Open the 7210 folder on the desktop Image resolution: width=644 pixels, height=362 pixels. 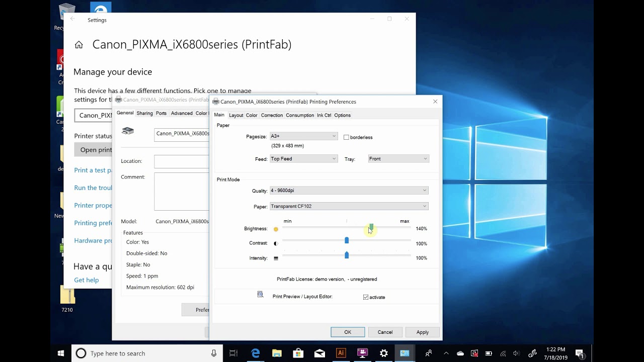pos(67,300)
